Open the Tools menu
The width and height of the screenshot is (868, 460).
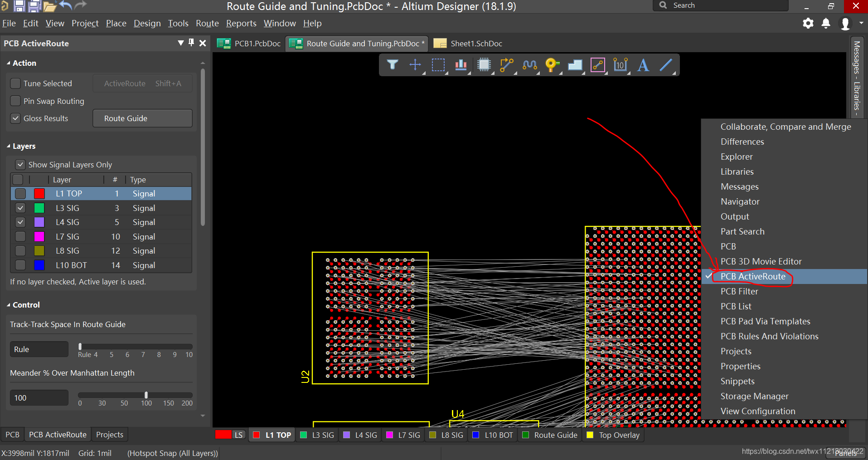(178, 23)
